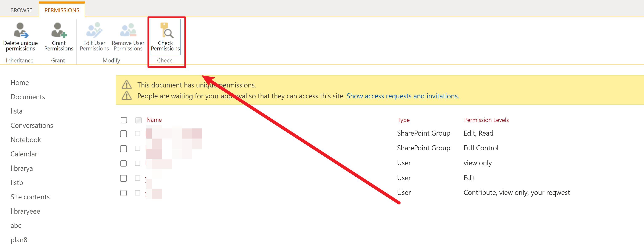Tick checkbox for the Edit, Read group row
This screenshot has width=644, height=246.
tap(123, 134)
